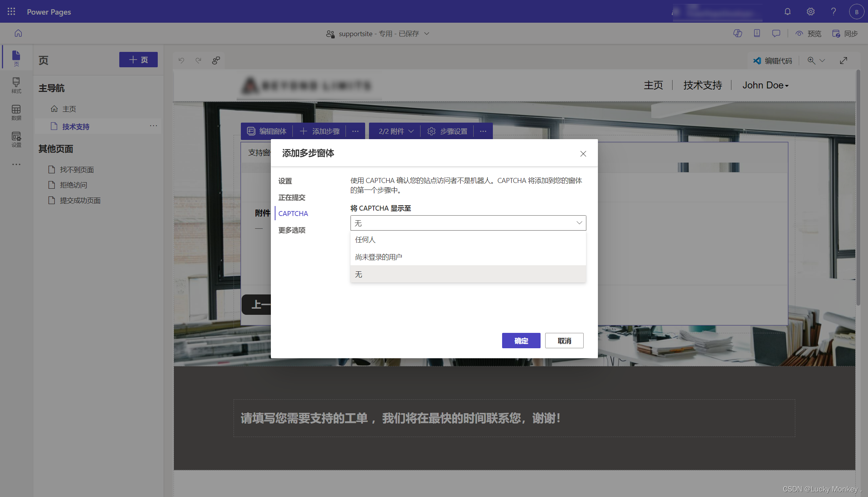Open 编辑代码 in Visual Studio Code
The height and width of the screenshot is (497, 868).
772,61
